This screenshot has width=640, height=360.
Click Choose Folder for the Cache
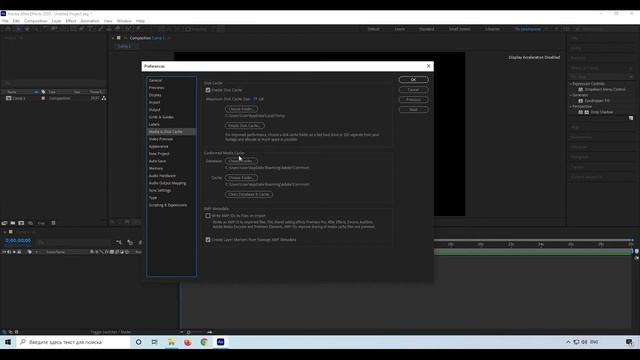(241, 178)
